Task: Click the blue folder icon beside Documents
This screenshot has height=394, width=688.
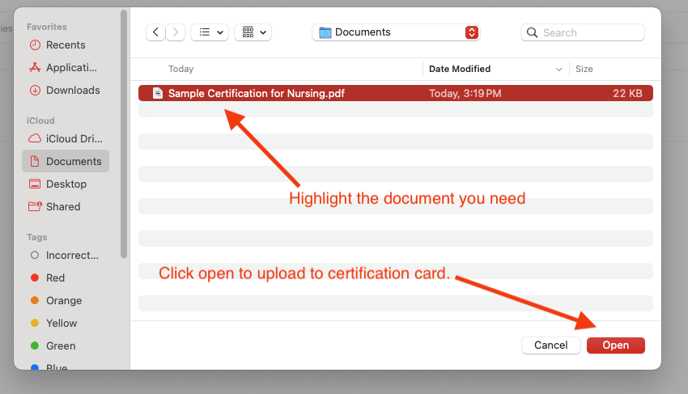Action: click(x=325, y=32)
